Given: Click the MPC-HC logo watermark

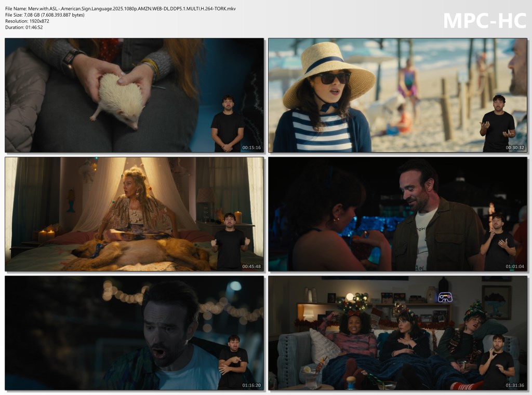Looking at the screenshot, I should (x=484, y=20).
